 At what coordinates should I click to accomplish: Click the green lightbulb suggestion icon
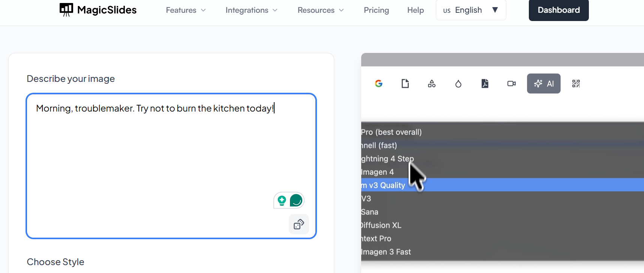pyautogui.click(x=282, y=201)
